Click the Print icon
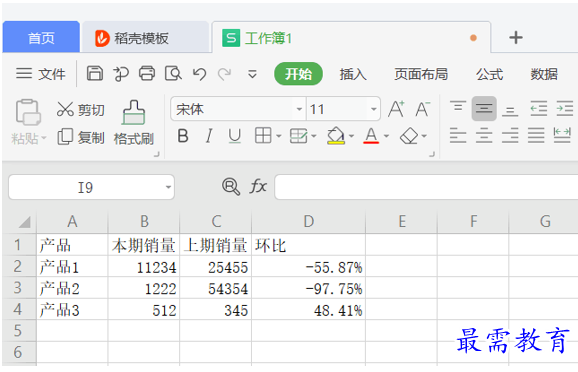Viewport: 578px width, 372px height. coord(147,74)
